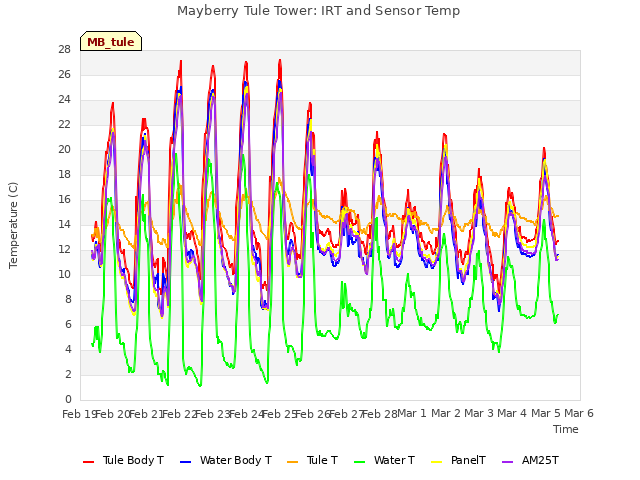Toggle the Water Body T legend entry
640x480 pixels.
(x=226, y=460)
